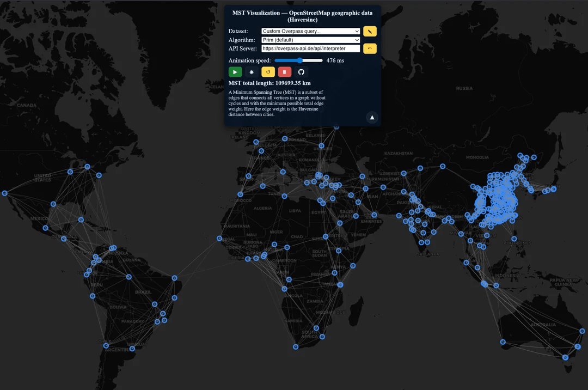Click the Animation speed label

tap(249, 60)
